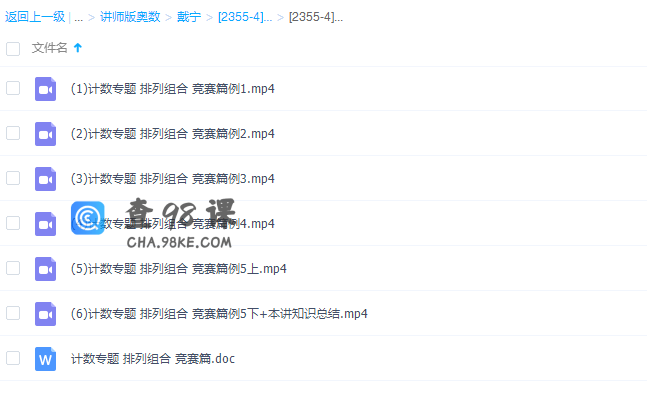The image size is (647, 408).
Task: Go to the 戴宁 breadcrumb folder
Action: pos(189,17)
